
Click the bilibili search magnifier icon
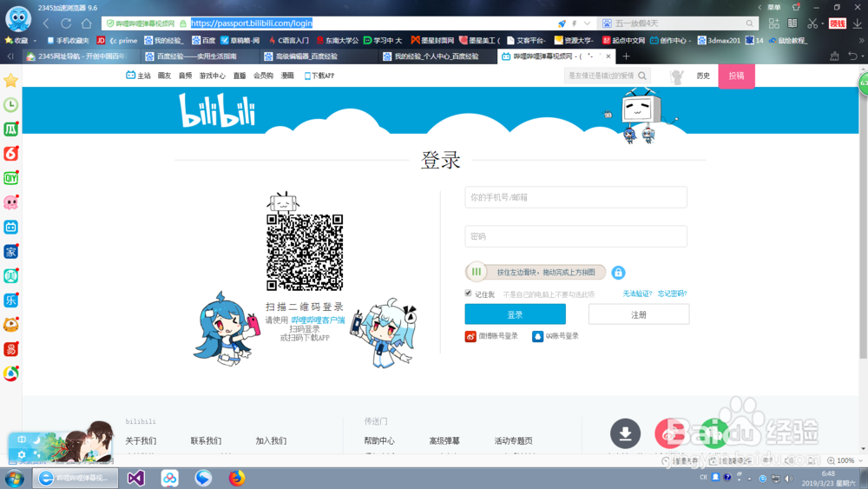(x=642, y=76)
